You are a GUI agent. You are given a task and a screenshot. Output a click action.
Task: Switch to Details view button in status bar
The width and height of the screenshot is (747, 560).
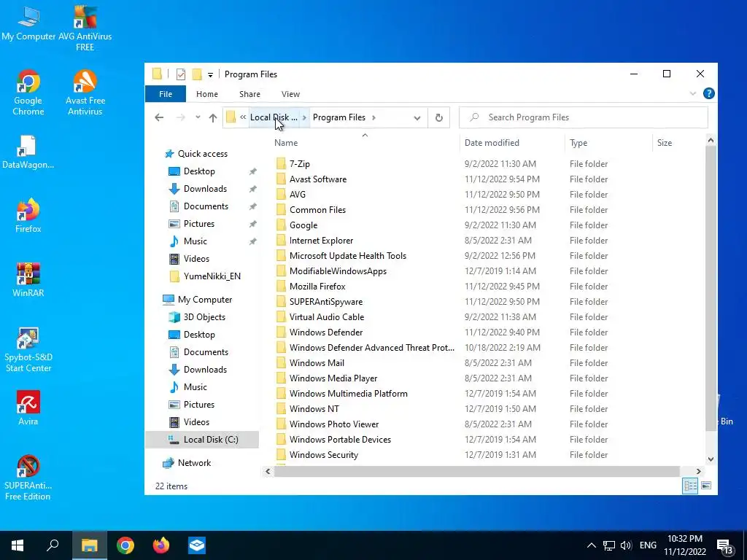(x=690, y=486)
